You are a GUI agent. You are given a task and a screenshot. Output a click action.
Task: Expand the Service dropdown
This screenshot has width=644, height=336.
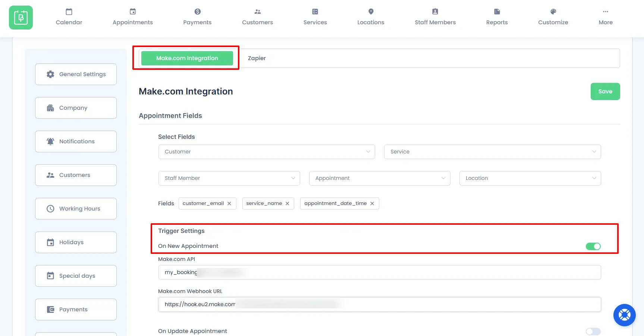[492, 152]
